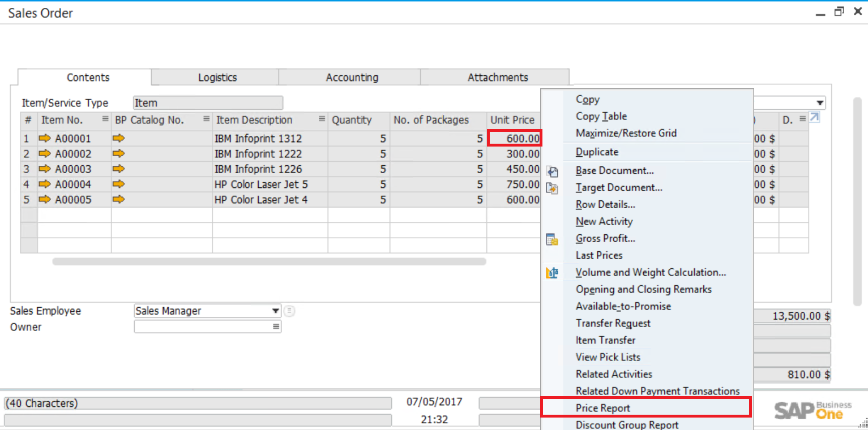Viewport: 868px width, 430px height.
Task: Open the Accounting tab
Action: tap(352, 78)
